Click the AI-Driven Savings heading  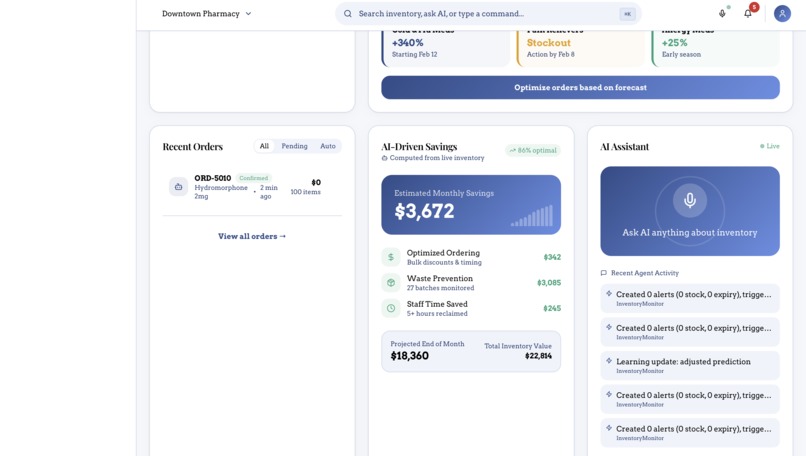click(x=419, y=147)
